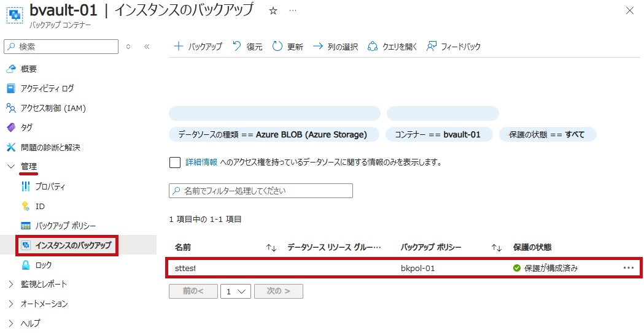Click 名前でフィルター処理してください filter field

261,191
